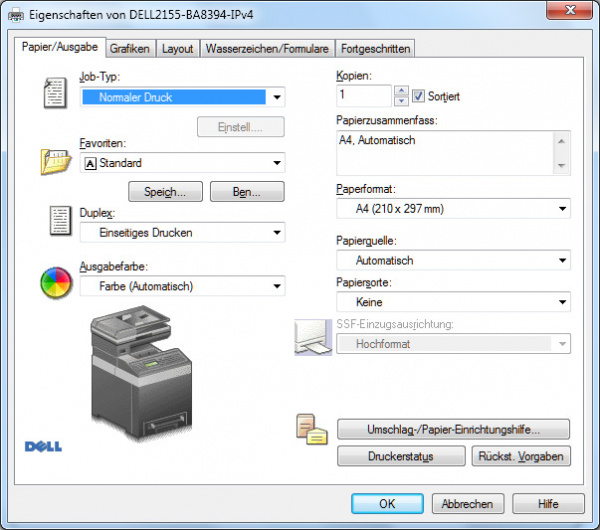
Task: Toggle the Sortiert checkbox
Action: (418, 96)
